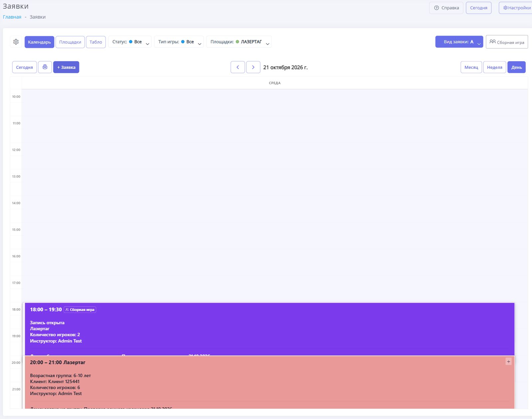Select Неделя calendar view

tap(494, 67)
